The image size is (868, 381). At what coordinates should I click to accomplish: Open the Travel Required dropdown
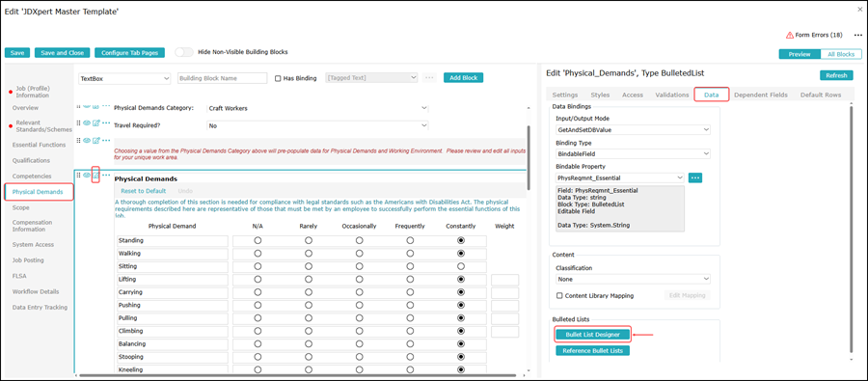[x=317, y=125]
